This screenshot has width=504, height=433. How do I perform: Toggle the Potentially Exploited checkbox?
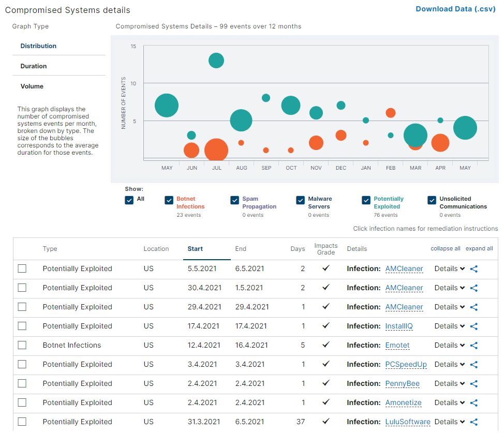click(x=366, y=200)
